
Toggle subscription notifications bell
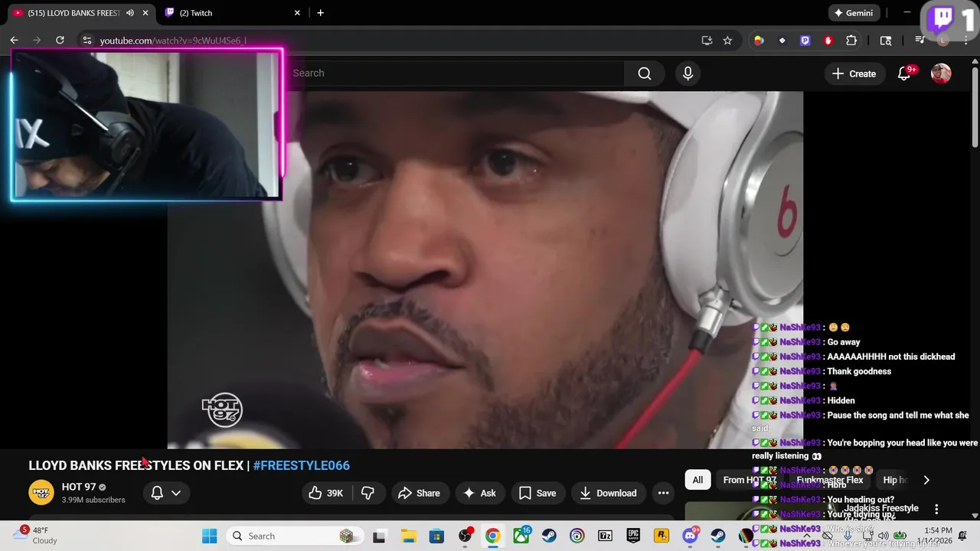click(157, 493)
